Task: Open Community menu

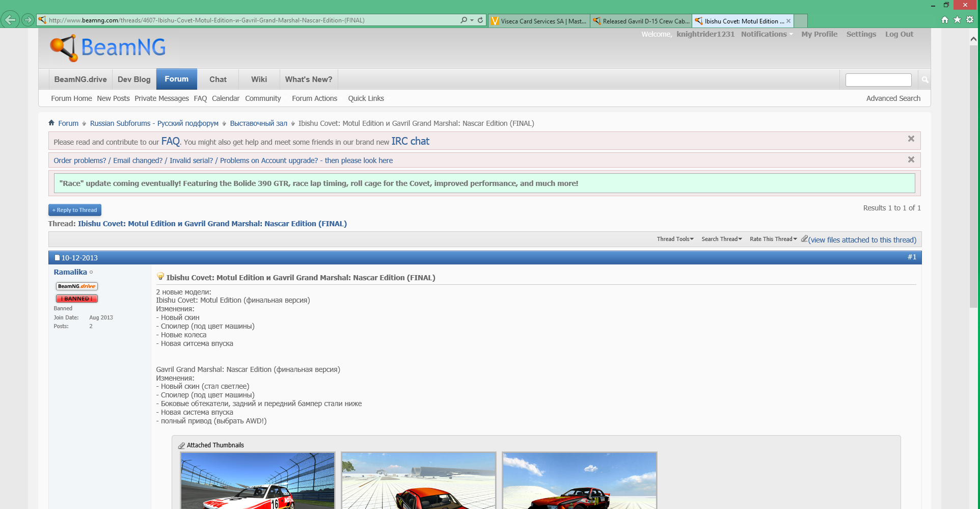Action: [x=263, y=98]
